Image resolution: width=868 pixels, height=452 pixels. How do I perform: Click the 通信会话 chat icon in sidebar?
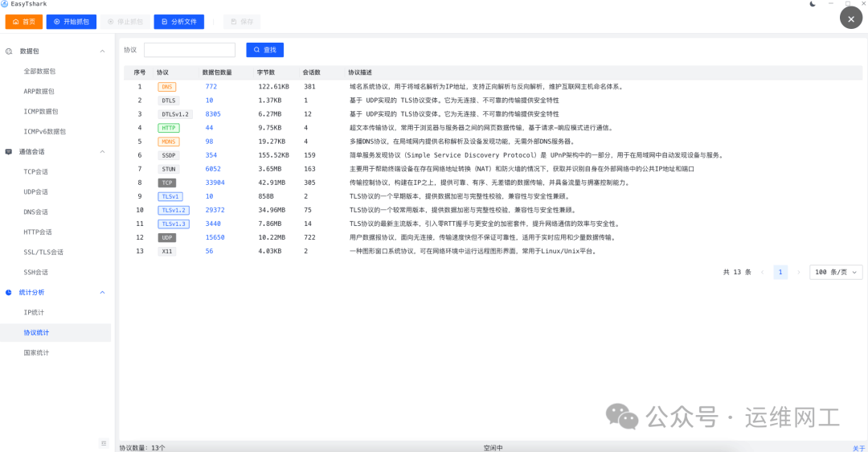[9, 151]
